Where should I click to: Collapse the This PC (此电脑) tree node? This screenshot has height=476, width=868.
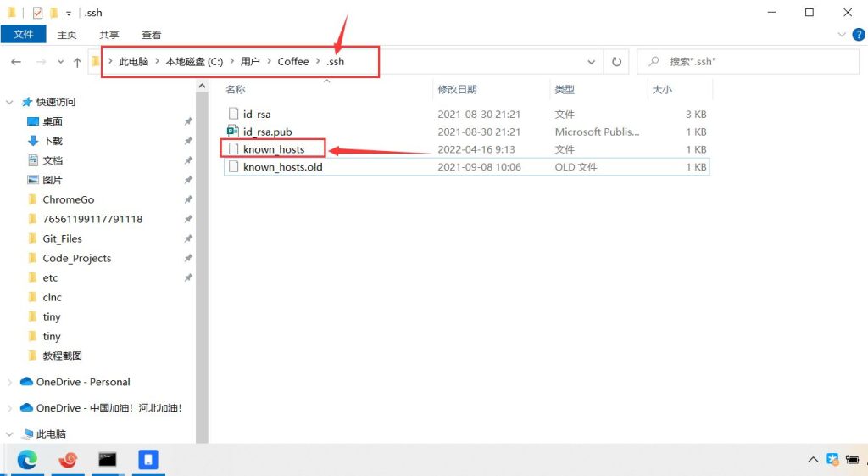click(9, 434)
